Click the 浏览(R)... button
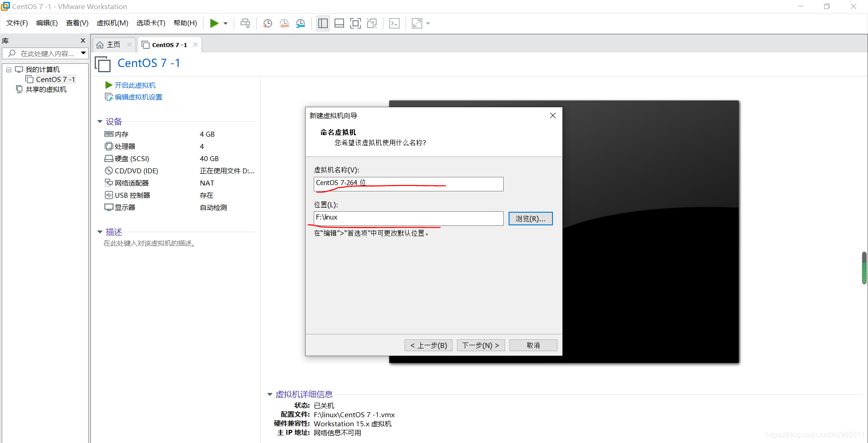This screenshot has height=443, width=868. point(531,219)
